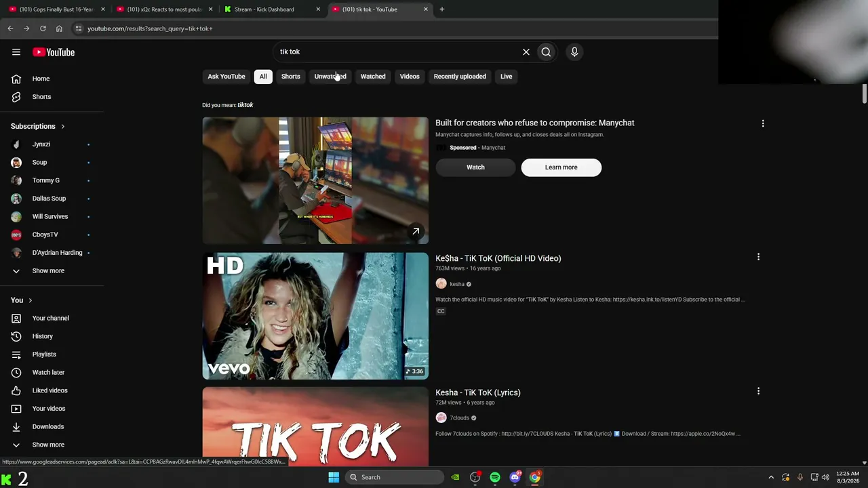The image size is (868, 488).
Task: Open Discord from the taskbar
Action: pyautogui.click(x=515, y=477)
